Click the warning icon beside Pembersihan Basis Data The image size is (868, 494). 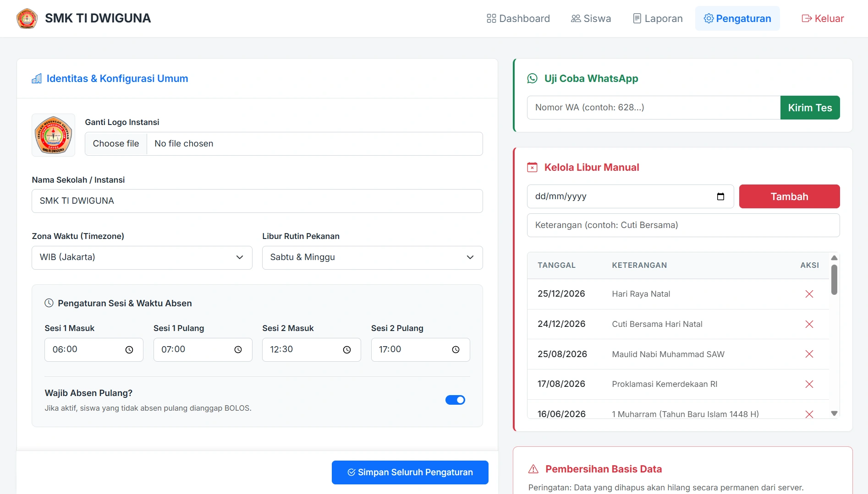(533, 469)
